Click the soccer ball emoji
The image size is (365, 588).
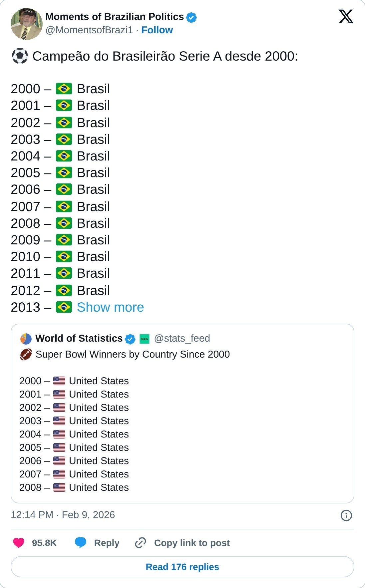[20, 56]
